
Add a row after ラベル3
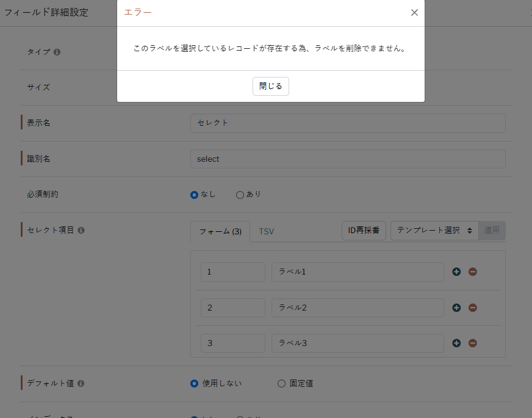click(x=456, y=343)
